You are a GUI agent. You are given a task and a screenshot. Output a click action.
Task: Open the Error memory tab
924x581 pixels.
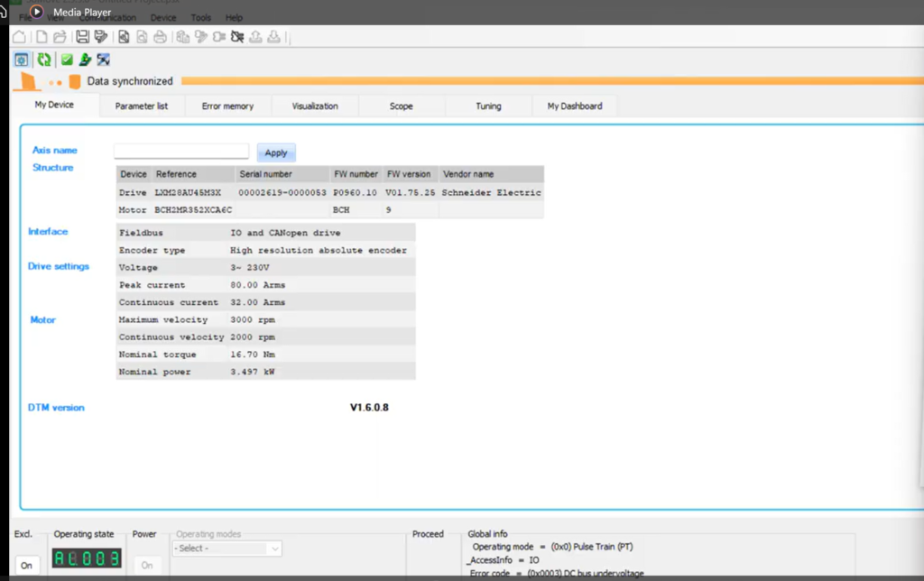(x=227, y=106)
